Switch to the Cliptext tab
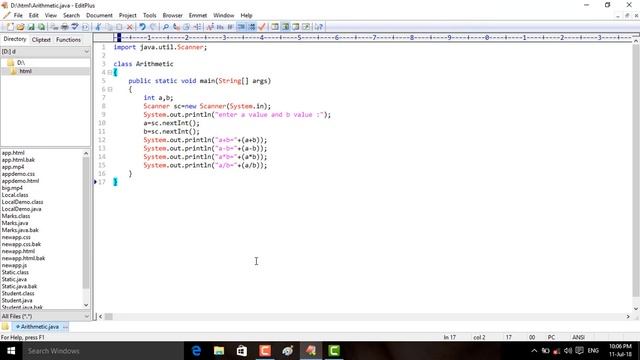This screenshot has width=640, height=360. tap(41, 40)
